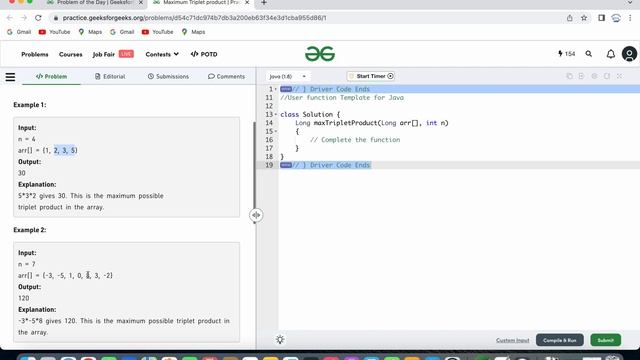Close the Maximum Triplet product tab
640x360 pixels.
click(247, 3)
